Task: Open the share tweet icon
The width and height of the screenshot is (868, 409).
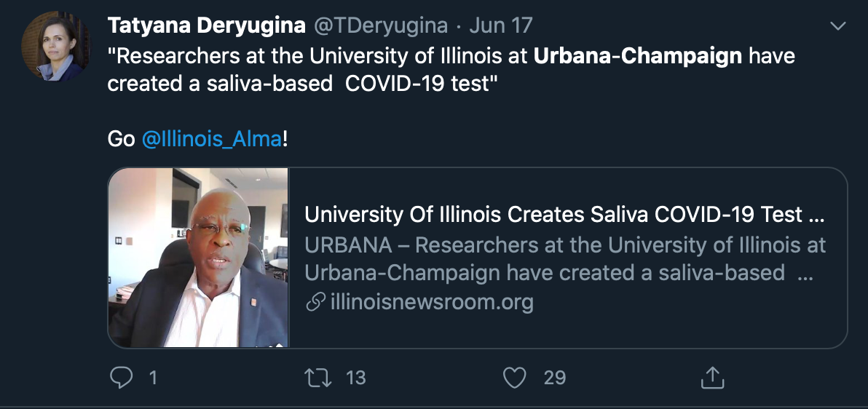Action: tap(712, 377)
